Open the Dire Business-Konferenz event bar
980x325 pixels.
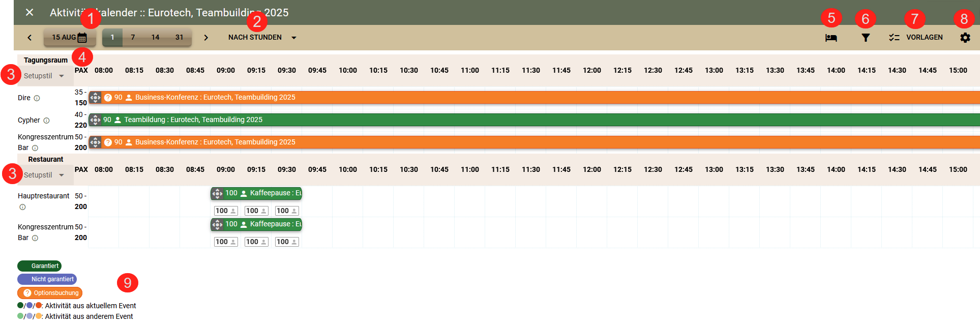point(534,97)
